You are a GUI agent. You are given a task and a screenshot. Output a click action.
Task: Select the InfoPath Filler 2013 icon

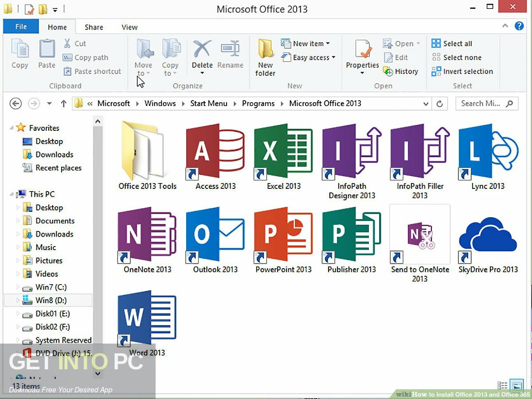click(x=420, y=162)
